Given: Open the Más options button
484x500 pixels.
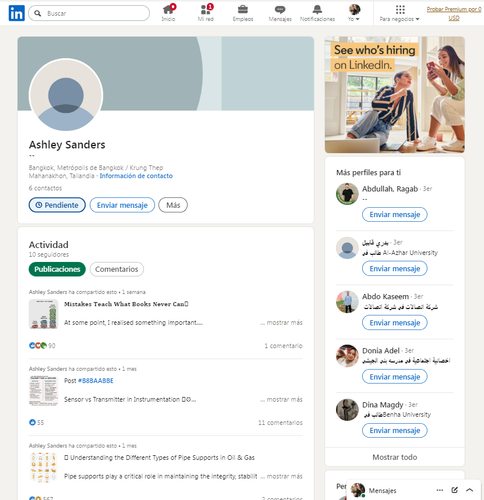Looking at the screenshot, I should click(173, 205).
